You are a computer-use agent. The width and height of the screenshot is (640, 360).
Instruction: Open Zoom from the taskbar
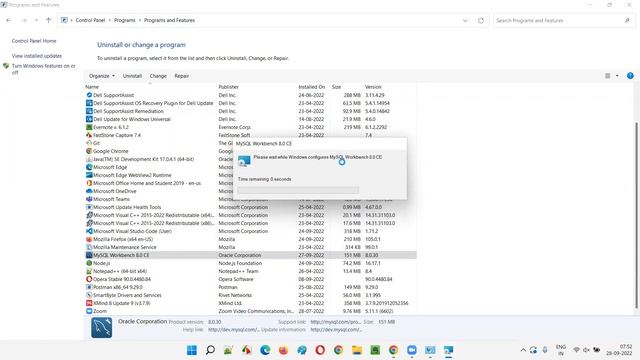412,350
